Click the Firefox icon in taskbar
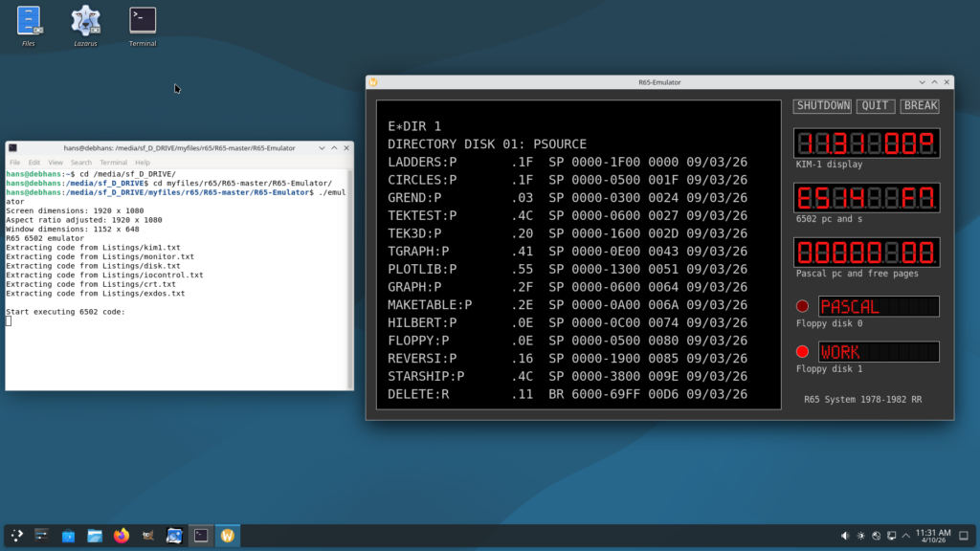Image resolution: width=980 pixels, height=551 pixels. point(121,536)
